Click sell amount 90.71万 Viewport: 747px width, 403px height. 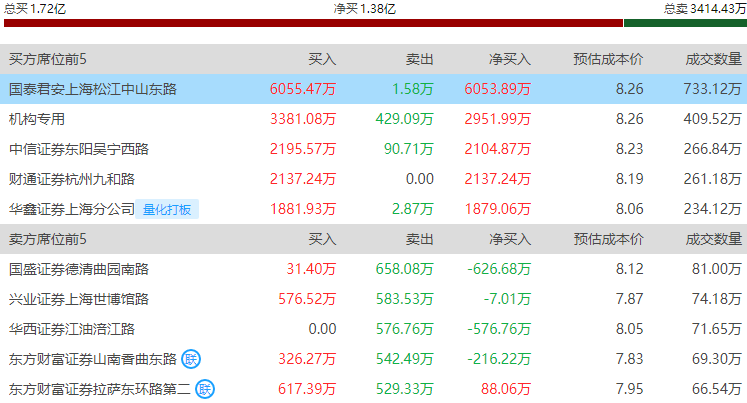click(409, 149)
